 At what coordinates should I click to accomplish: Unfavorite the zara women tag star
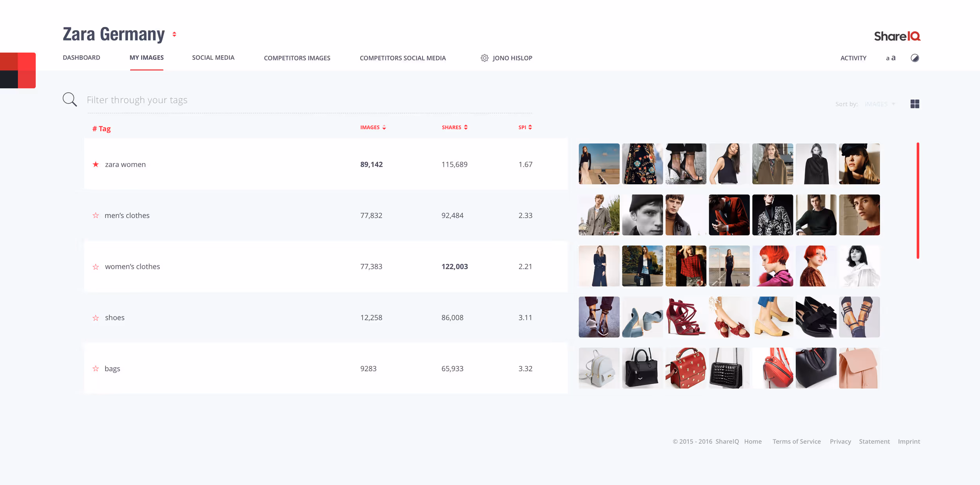(x=96, y=164)
